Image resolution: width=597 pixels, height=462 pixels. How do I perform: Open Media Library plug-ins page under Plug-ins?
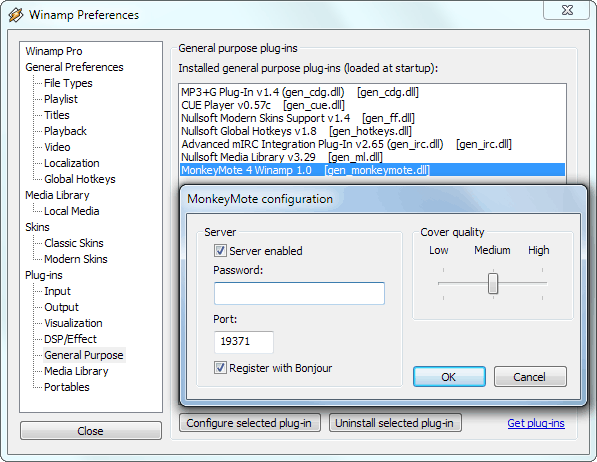point(76,371)
